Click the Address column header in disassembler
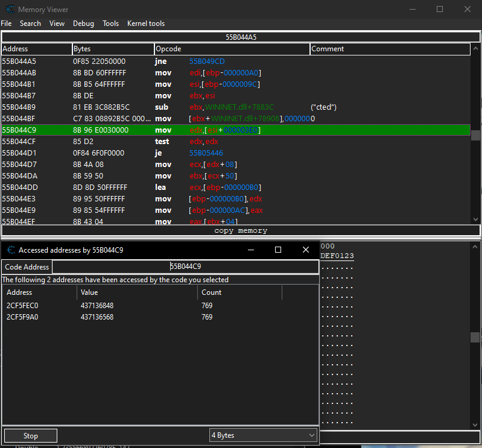 point(36,49)
